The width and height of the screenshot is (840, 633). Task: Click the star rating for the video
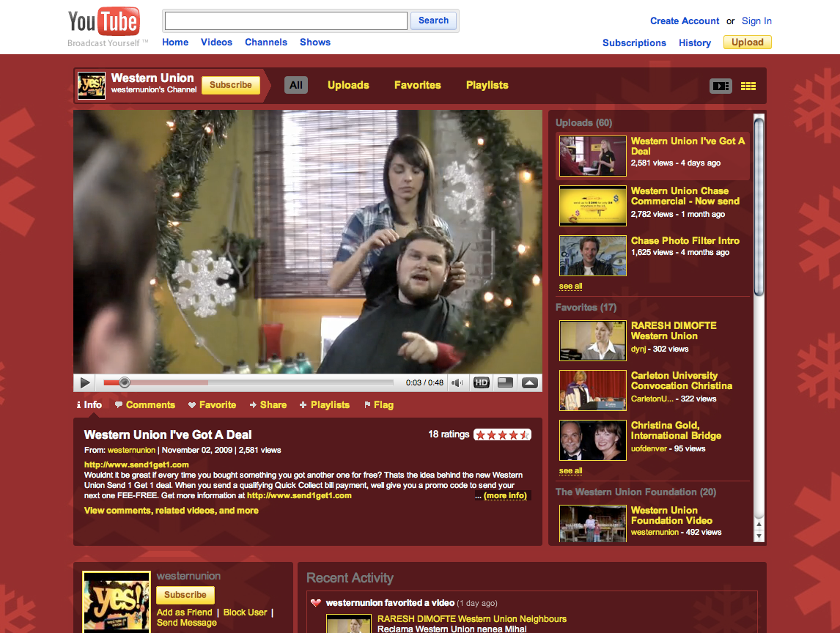pos(503,435)
